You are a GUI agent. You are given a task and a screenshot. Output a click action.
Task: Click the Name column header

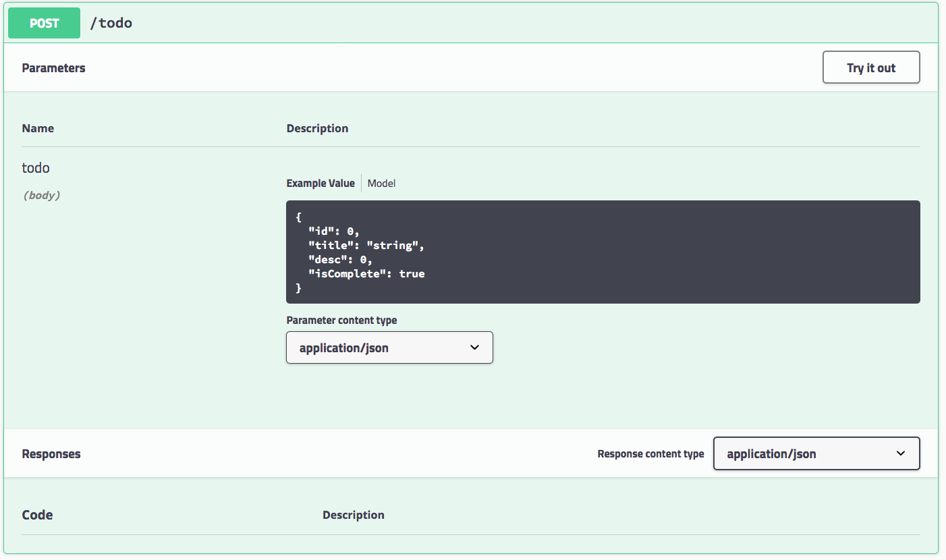point(38,128)
